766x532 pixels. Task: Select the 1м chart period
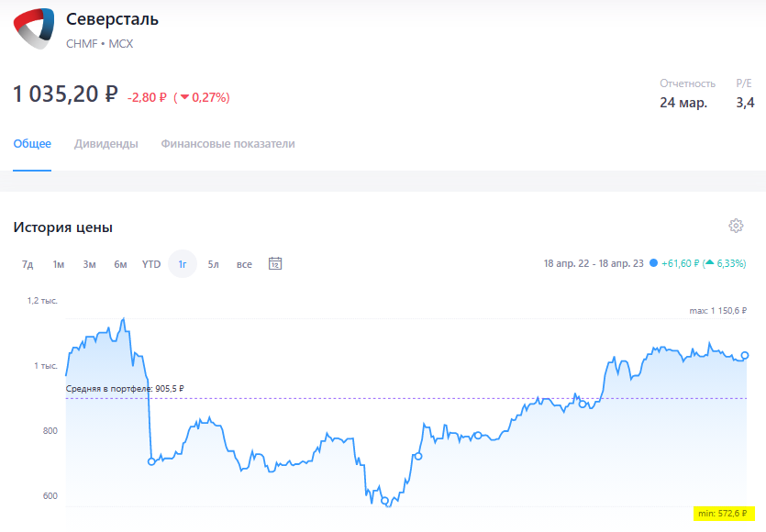tap(59, 264)
